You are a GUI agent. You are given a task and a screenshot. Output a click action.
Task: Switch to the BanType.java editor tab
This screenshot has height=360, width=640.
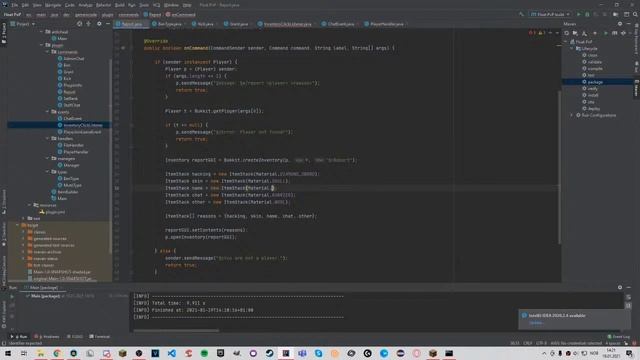coord(167,24)
